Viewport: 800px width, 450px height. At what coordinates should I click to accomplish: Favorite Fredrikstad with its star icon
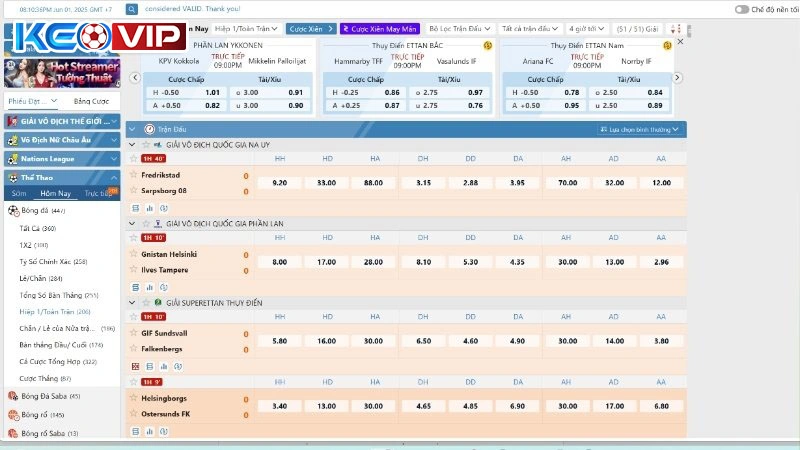pos(133,174)
